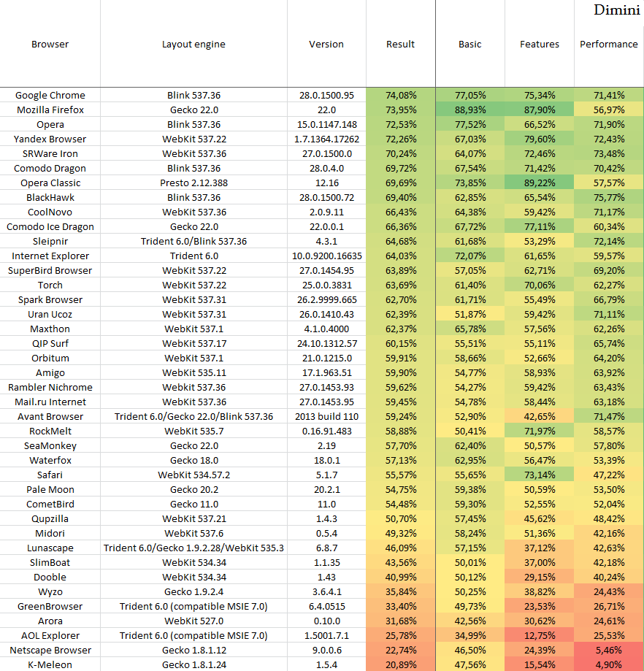Viewport: 644px width, 671px height.
Task: Select Opera's version cell 15.0.1147.148
Action: pyautogui.click(x=326, y=124)
